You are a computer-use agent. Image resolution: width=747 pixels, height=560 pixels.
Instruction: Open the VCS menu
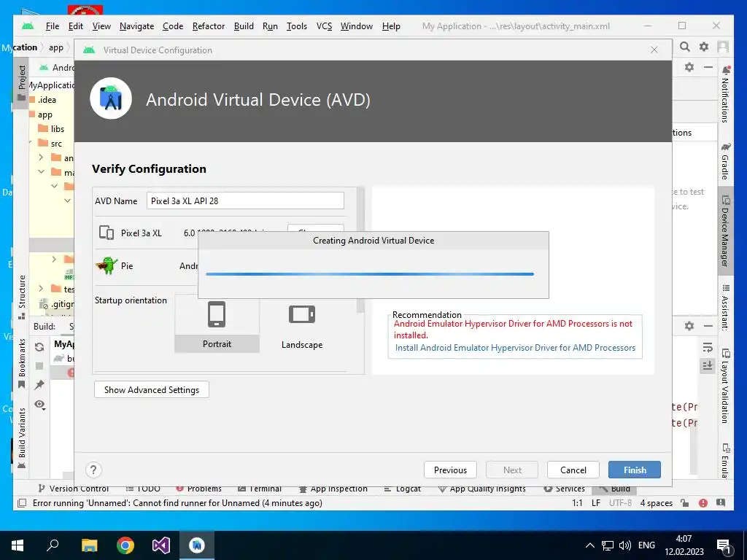coord(324,26)
